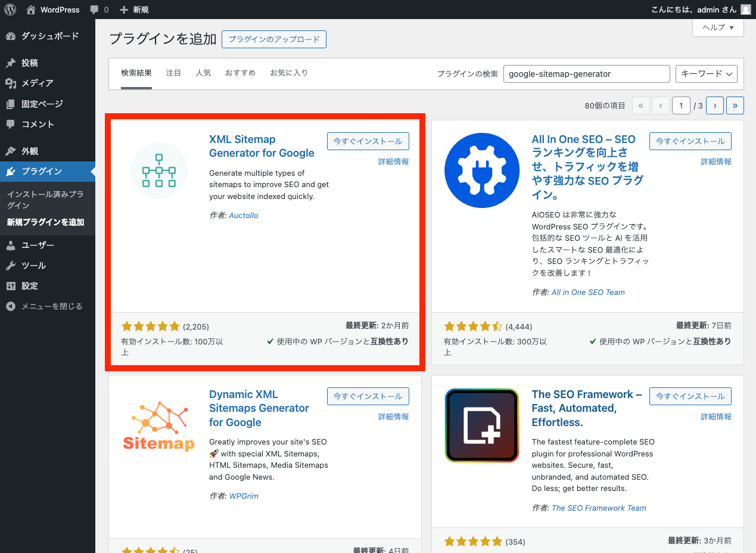This screenshot has height=553, width=756.
Task: Click the 外観 paintbrush icon in sidebar
Action: pos(11,151)
